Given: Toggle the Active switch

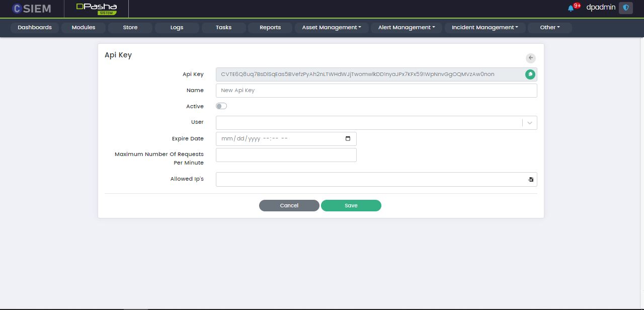Looking at the screenshot, I should pos(221,106).
